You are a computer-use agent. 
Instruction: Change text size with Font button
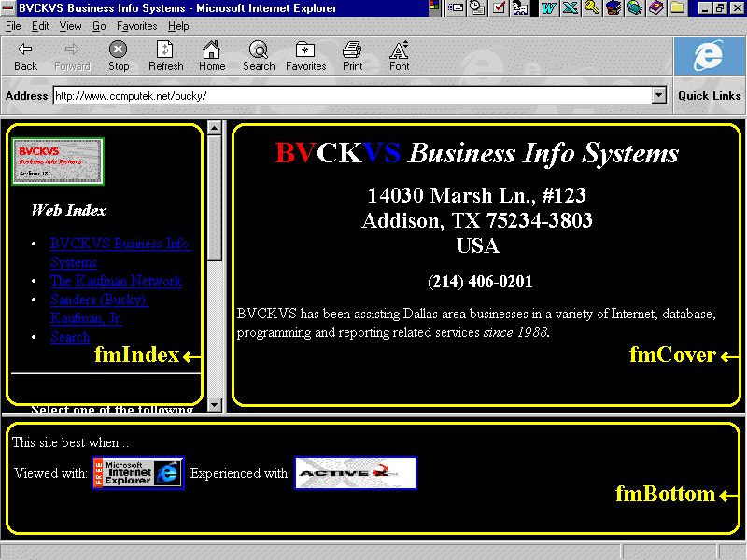pyautogui.click(x=400, y=56)
